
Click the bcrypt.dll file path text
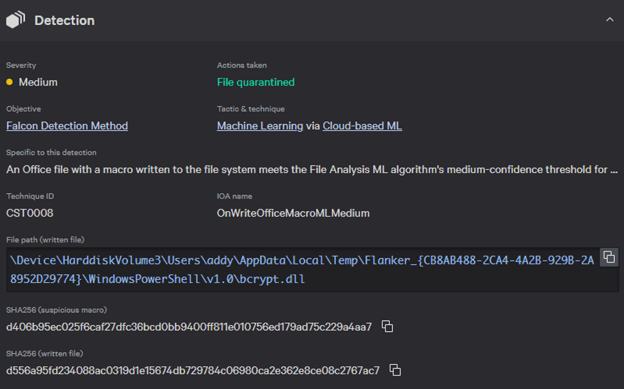[x=302, y=270]
